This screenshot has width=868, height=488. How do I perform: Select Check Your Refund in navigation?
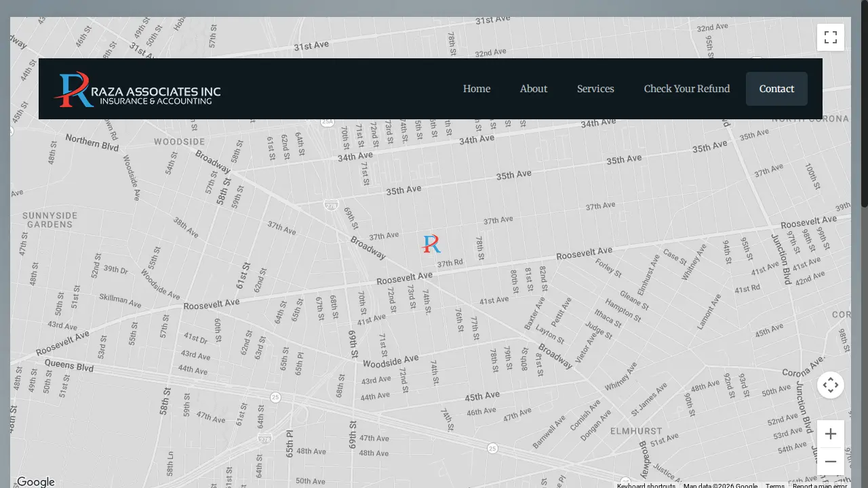[687, 89]
